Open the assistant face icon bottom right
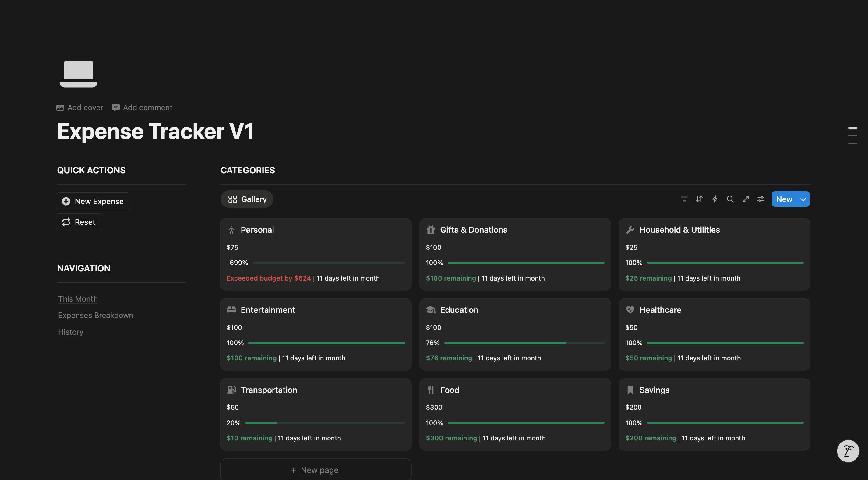This screenshot has width=868, height=480. tap(848, 451)
